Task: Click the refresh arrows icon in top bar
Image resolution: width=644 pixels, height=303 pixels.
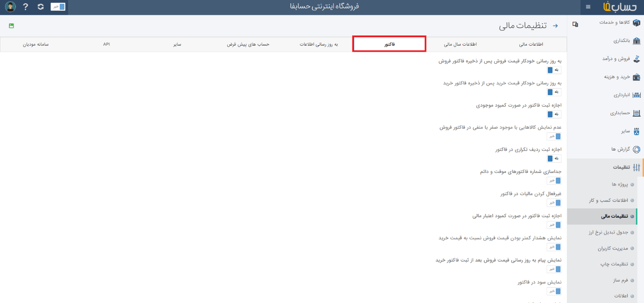Action: [x=41, y=7]
